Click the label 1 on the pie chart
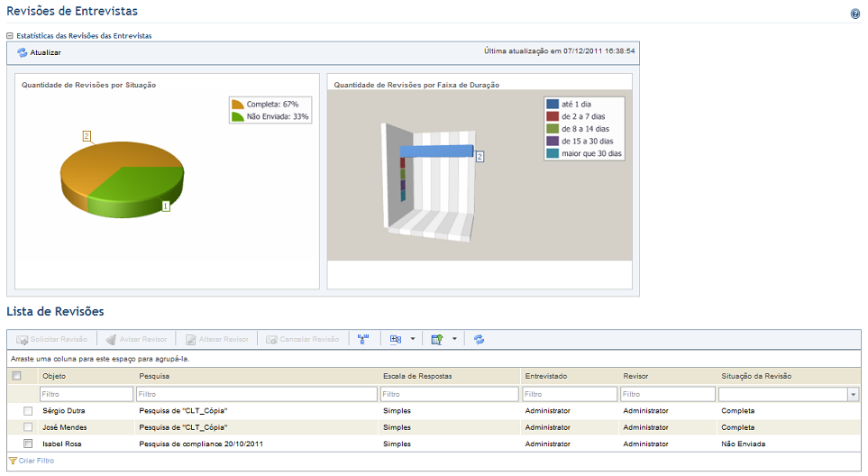Image resolution: width=868 pixels, height=476 pixels. click(166, 206)
